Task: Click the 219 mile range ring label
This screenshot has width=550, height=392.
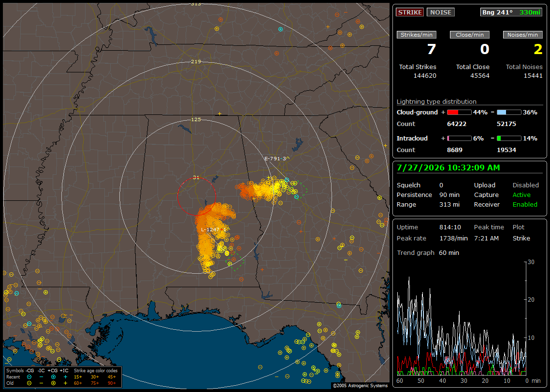Action: click(x=196, y=62)
